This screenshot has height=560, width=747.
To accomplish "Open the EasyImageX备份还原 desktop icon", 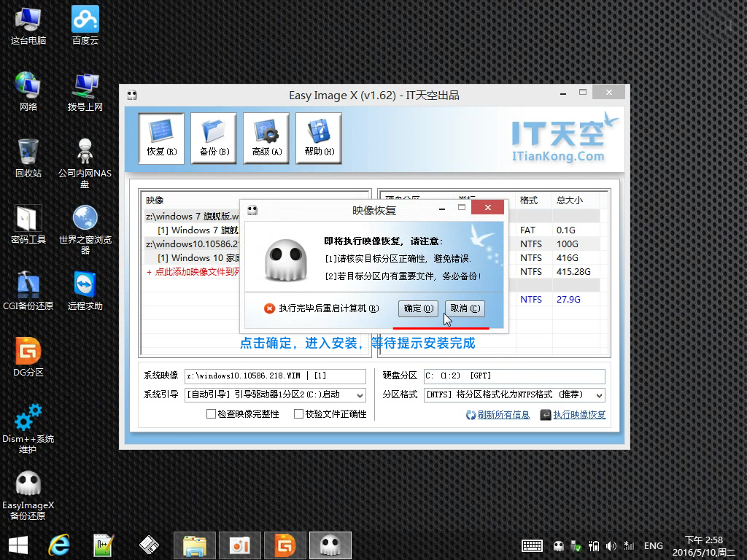I will [x=28, y=495].
